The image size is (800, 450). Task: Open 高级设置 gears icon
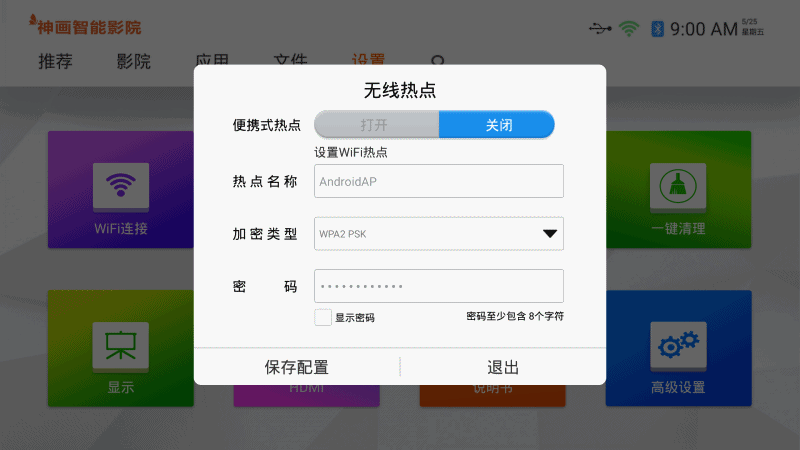pyautogui.click(x=678, y=343)
